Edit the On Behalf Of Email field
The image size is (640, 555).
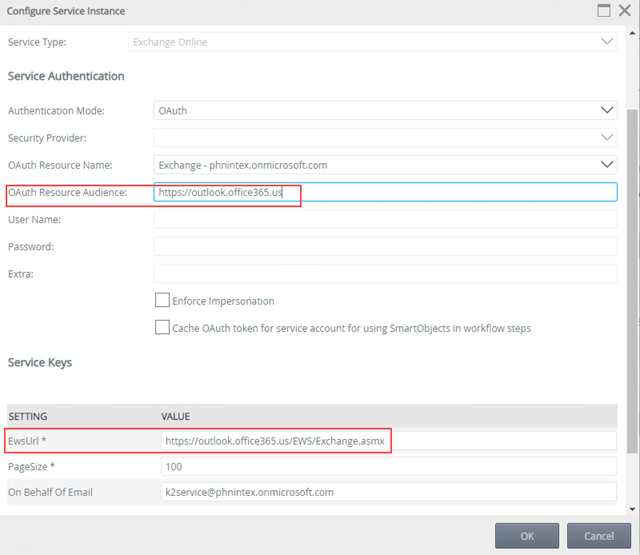388,492
